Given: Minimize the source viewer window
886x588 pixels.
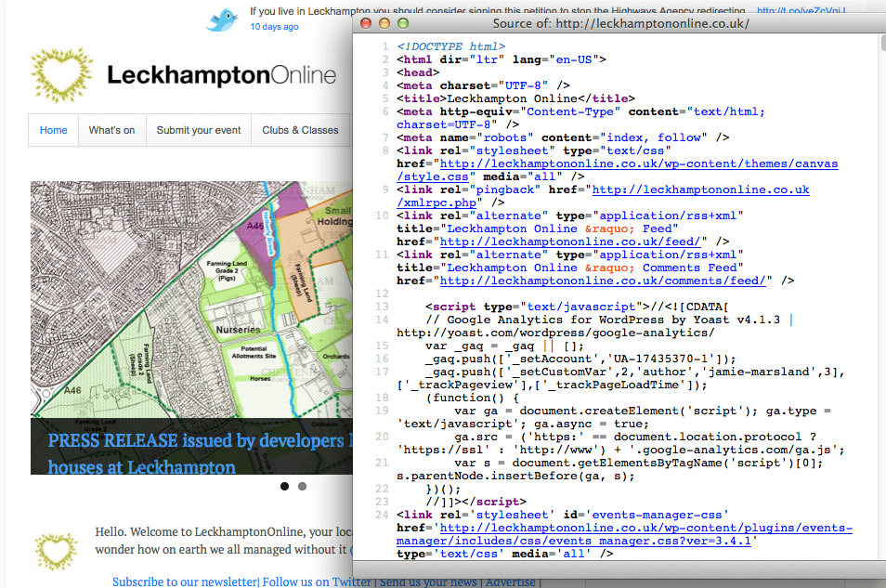Looking at the screenshot, I should (384, 23).
